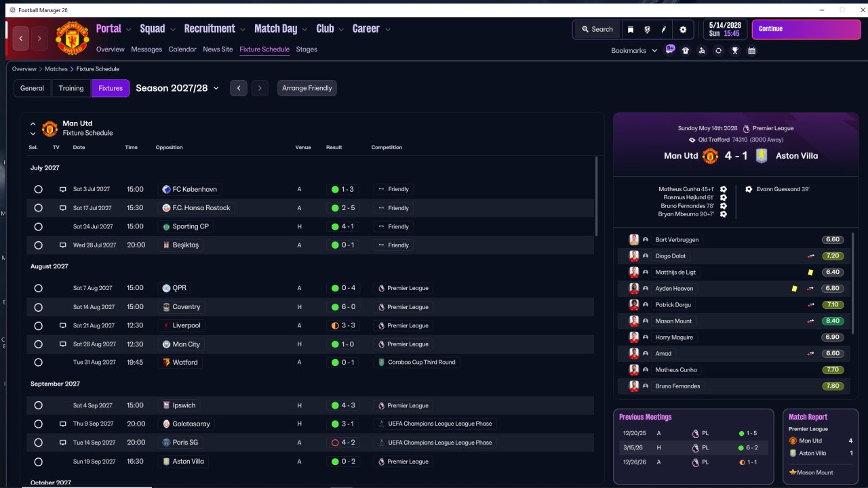This screenshot has width=868, height=488.
Task: Click the TV icon for Liverpool fixture
Action: click(62, 326)
